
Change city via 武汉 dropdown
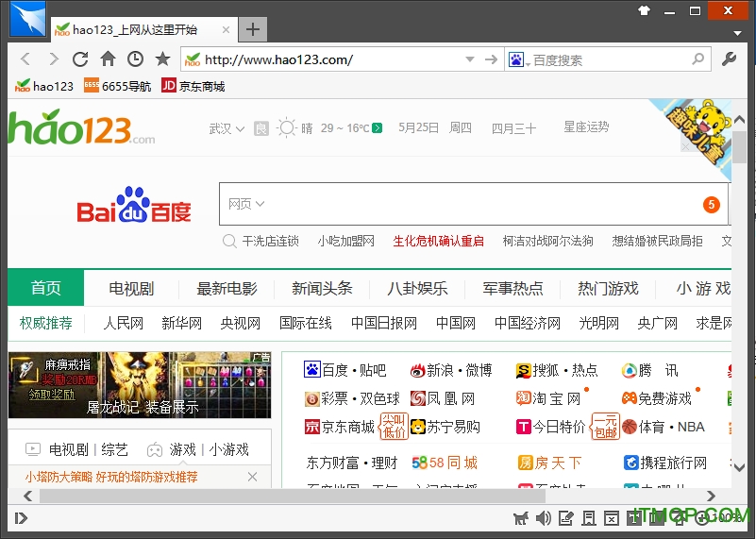click(x=227, y=128)
